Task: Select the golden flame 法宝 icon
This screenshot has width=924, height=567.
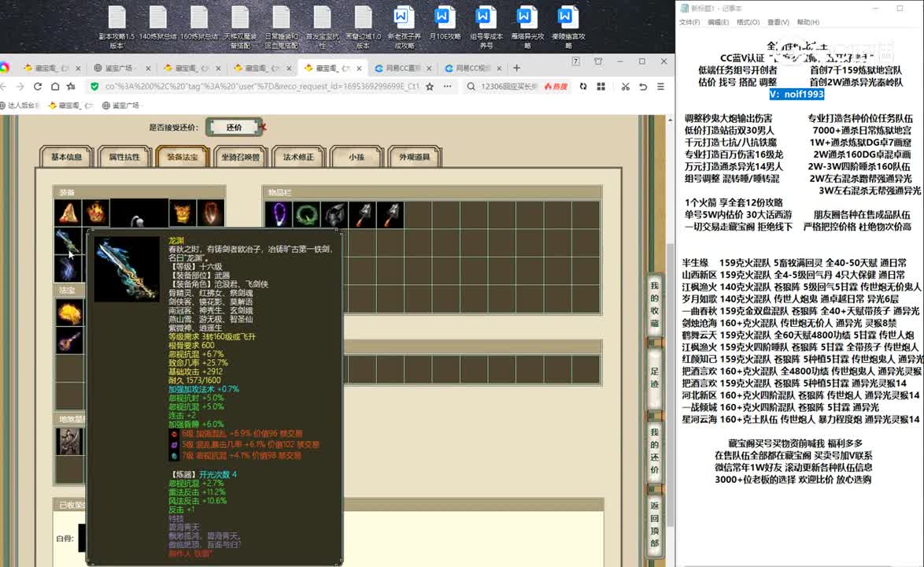Action: [69, 313]
